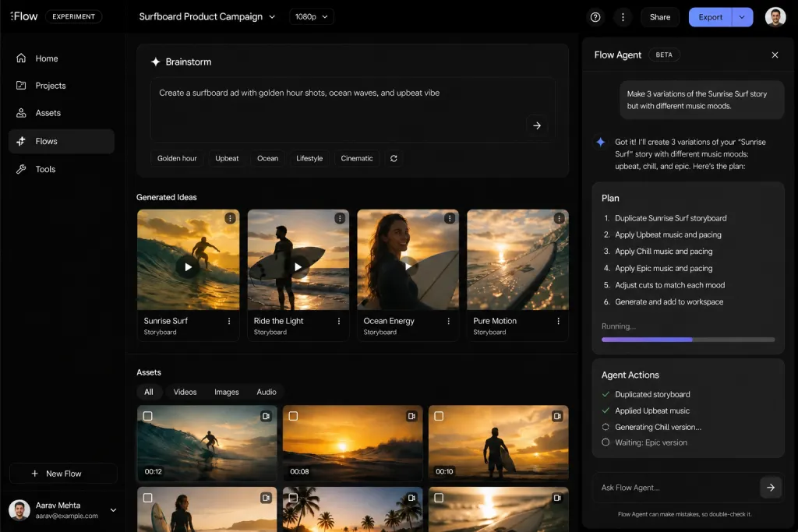Click 'Generating Chill version...' action
The width and height of the screenshot is (798, 532).
click(658, 427)
